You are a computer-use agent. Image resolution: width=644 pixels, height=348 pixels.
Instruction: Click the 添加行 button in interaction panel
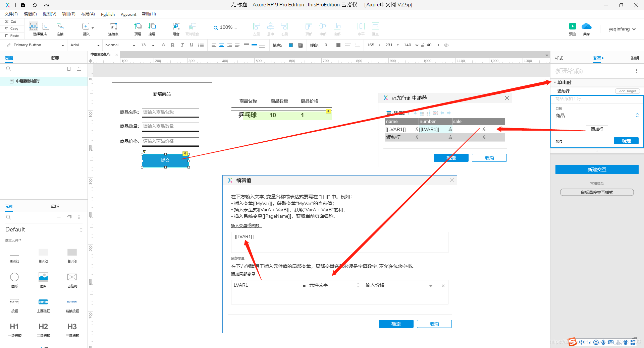pyautogui.click(x=597, y=129)
